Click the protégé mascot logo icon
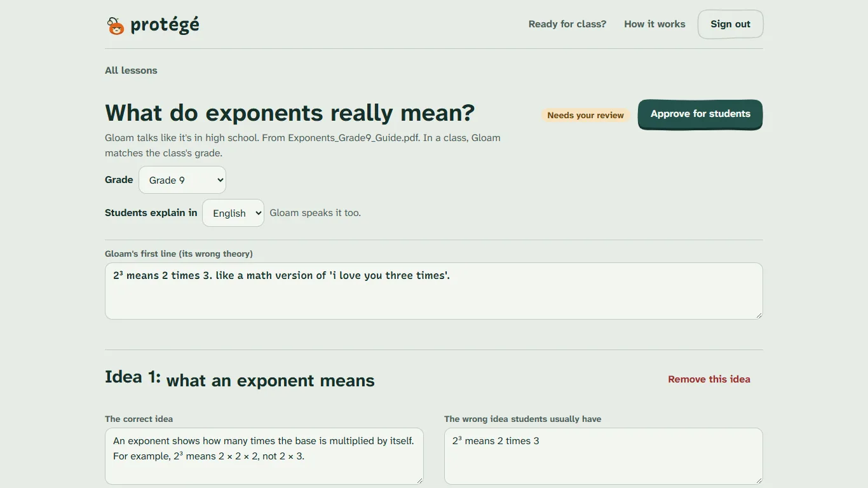868x488 pixels. point(116,25)
